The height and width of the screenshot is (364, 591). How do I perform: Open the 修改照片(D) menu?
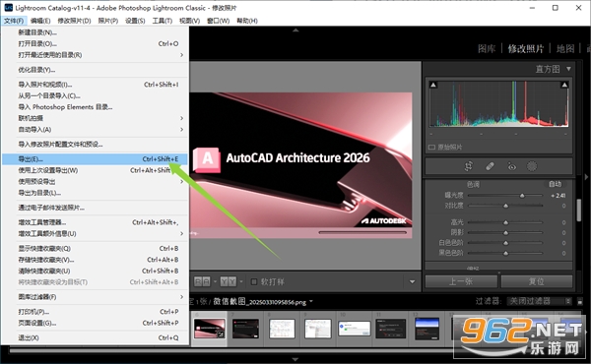coord(74,21)
